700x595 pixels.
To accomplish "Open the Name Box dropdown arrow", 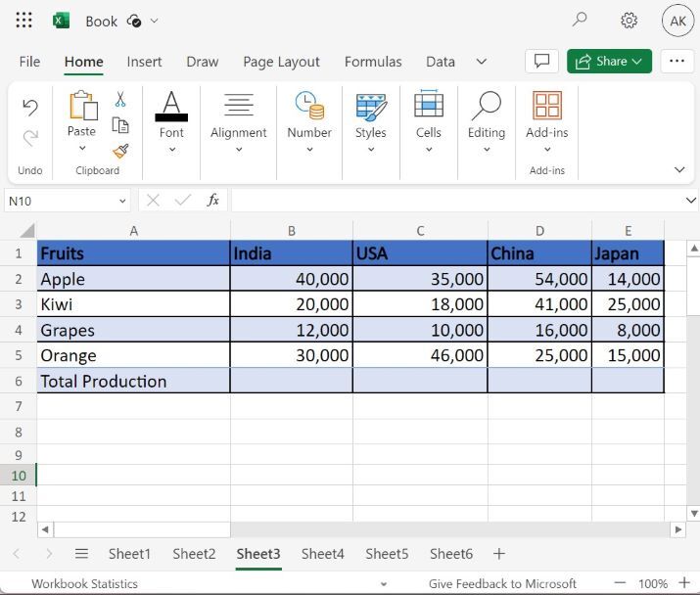I will tap(122, 201).
